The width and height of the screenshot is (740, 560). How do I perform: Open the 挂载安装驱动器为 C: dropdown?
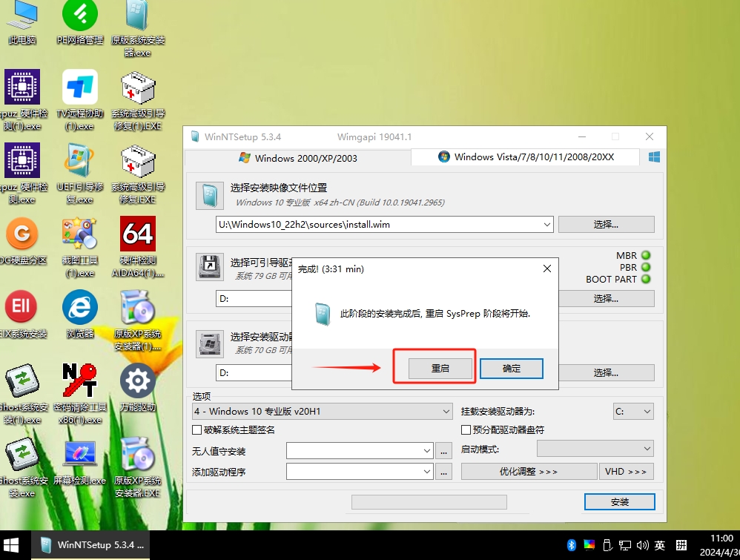(633, 411)
